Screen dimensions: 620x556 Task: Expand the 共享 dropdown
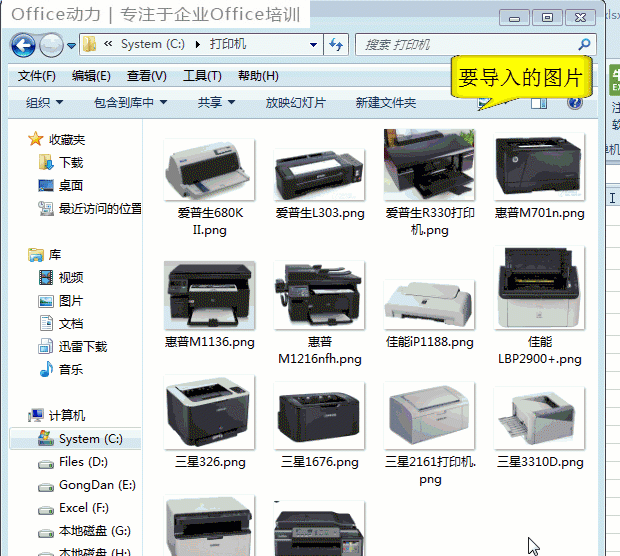(x=216, y=103)
